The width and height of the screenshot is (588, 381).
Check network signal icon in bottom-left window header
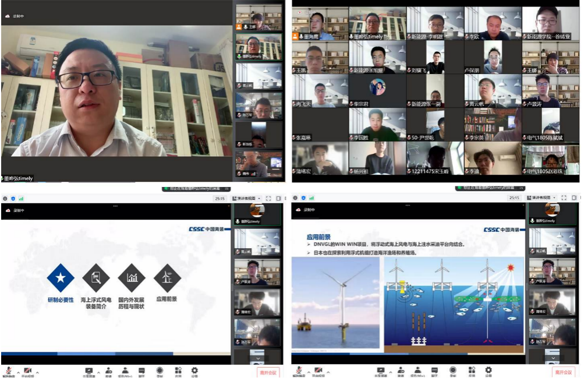(x=20, y=198)
